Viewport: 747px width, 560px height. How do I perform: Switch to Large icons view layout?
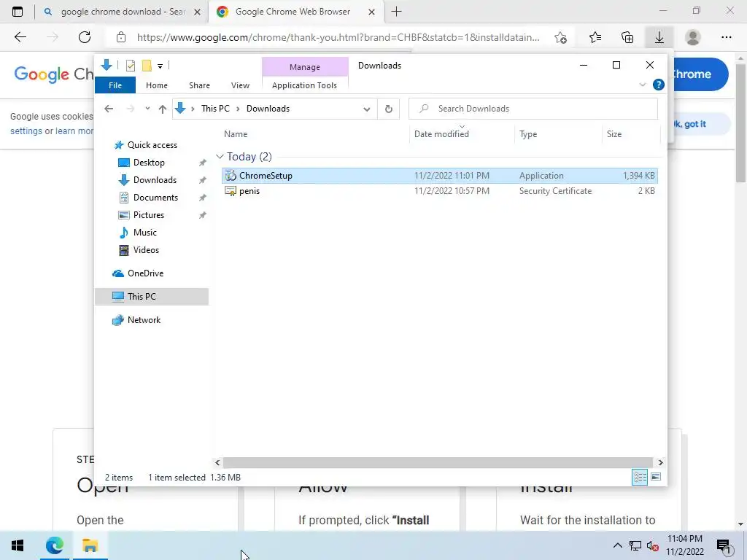656,477
